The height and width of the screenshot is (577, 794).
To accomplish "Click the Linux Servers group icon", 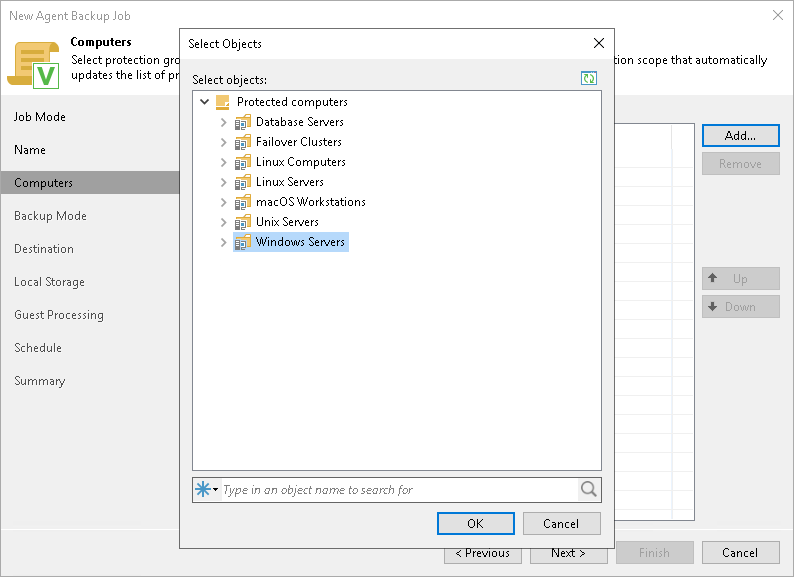I will [243, 182].
